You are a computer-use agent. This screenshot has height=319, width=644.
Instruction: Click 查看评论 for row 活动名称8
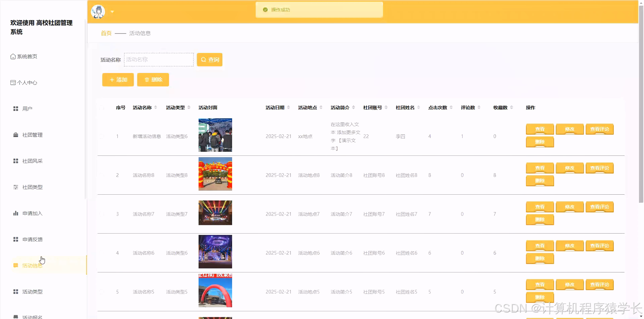click(600, 168)
